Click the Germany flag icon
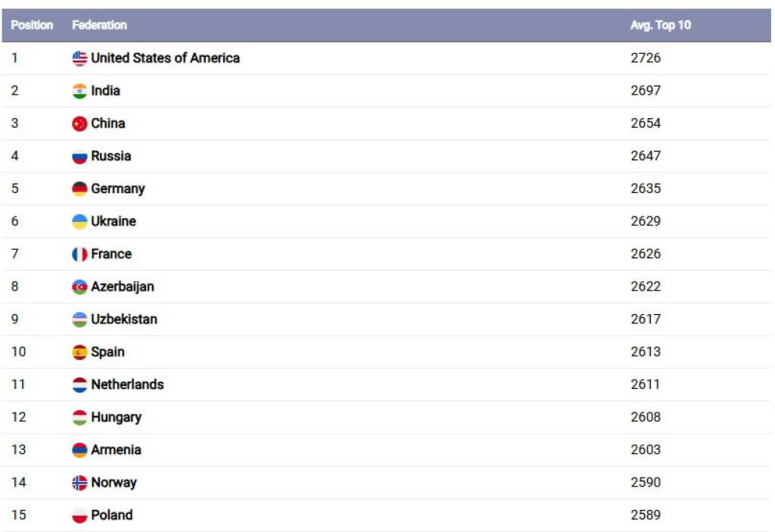775x532 pixels. pyautogui.click(x=79, y=188)
